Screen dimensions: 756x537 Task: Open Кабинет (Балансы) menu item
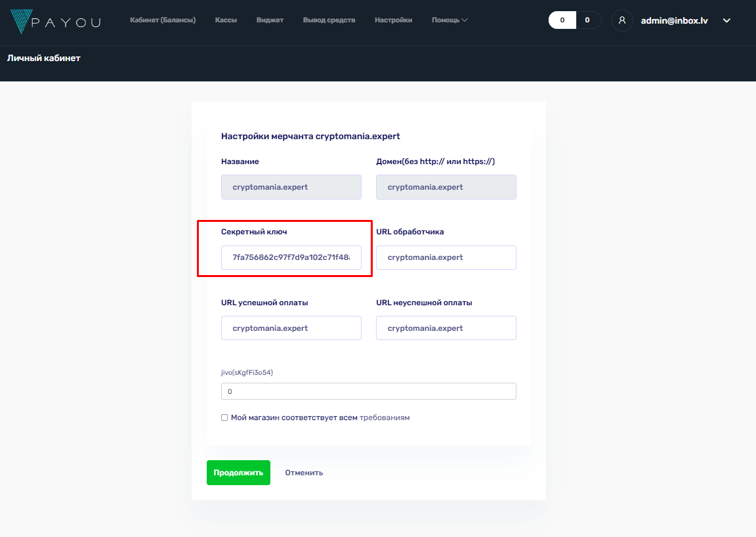pos(163,20)
